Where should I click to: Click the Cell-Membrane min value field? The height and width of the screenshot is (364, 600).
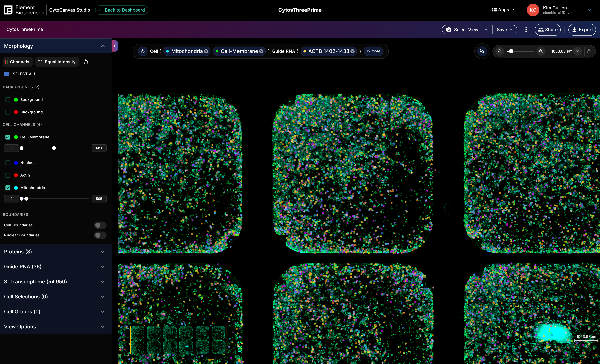click(11, 148)
